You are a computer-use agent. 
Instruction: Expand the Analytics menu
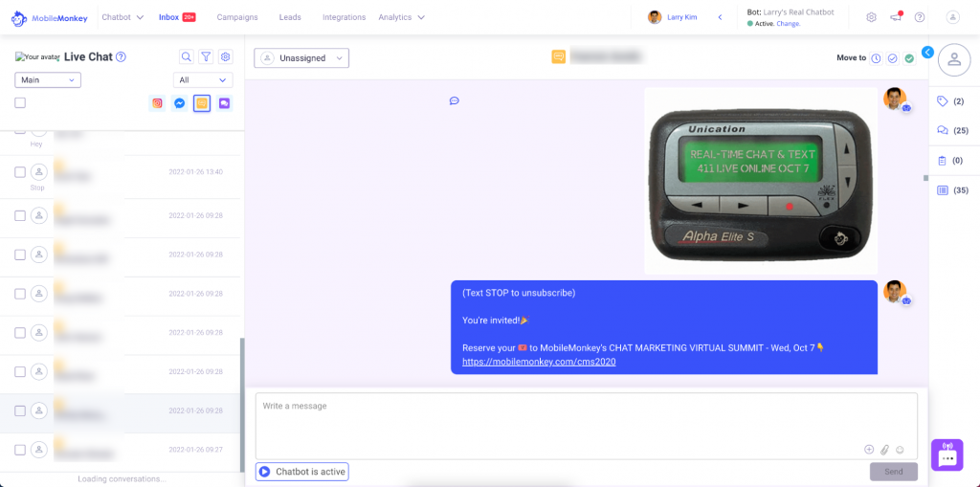click(x=401, y=17)
